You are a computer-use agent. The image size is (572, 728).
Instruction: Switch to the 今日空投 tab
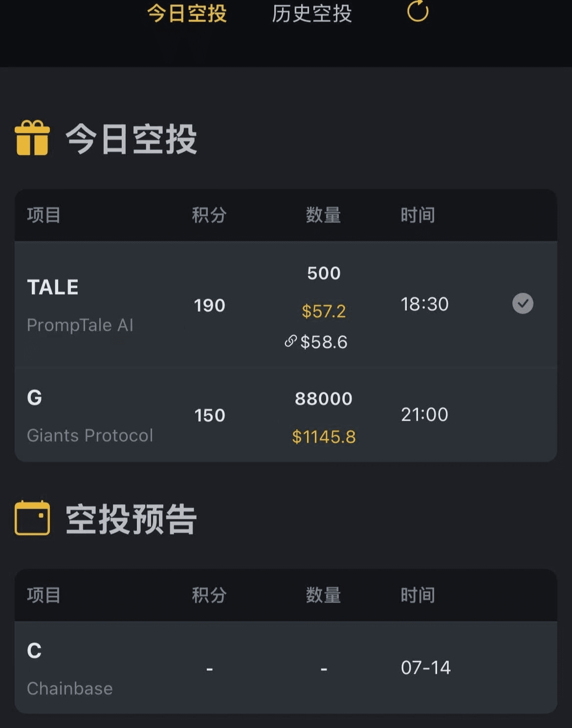[x=187, y=13]
